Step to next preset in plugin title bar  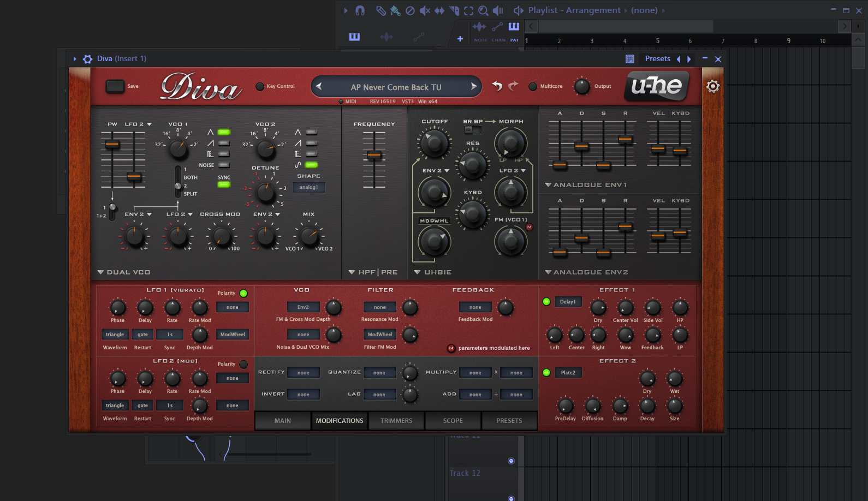click(x=689, y=59)
